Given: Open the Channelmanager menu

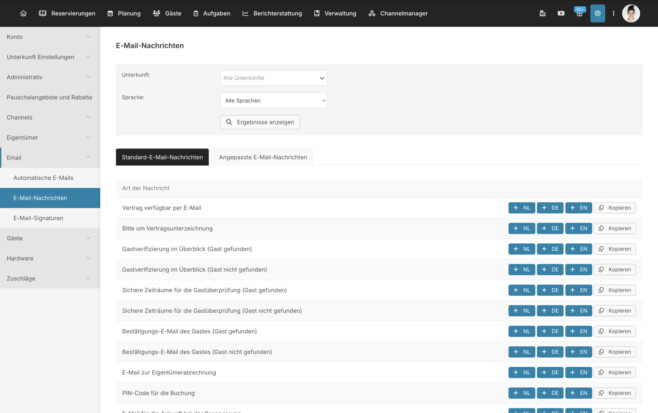Looking at the screenshot, I should (398, 13).
